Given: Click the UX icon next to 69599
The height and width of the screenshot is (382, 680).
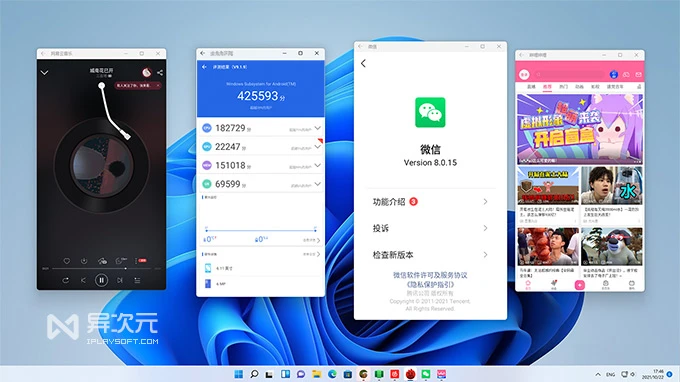Looking at the screenshot, I should (x=207, y=184).
